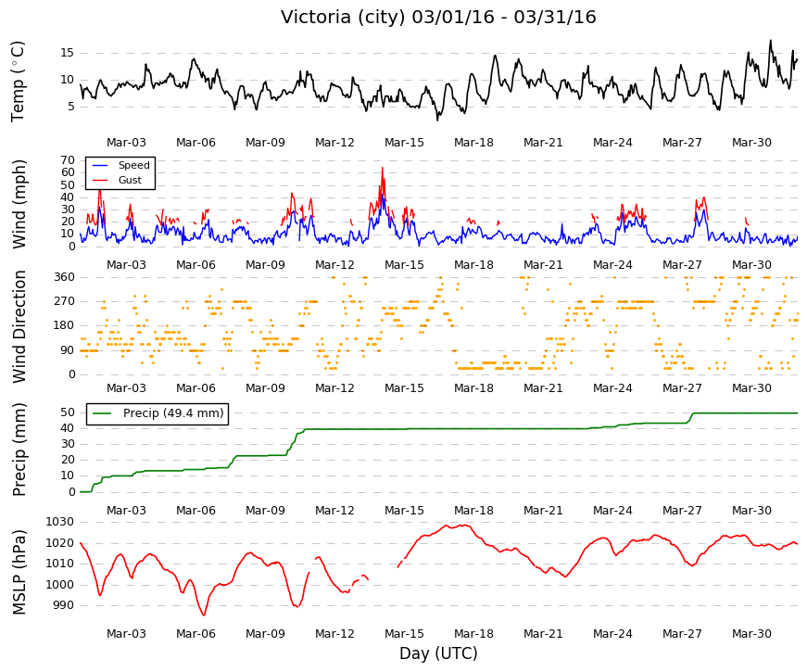The height and width of the screenshot is (672, 807).
Task: Click the 360 tick on Wind Direction axis
Action: point(65,277)
